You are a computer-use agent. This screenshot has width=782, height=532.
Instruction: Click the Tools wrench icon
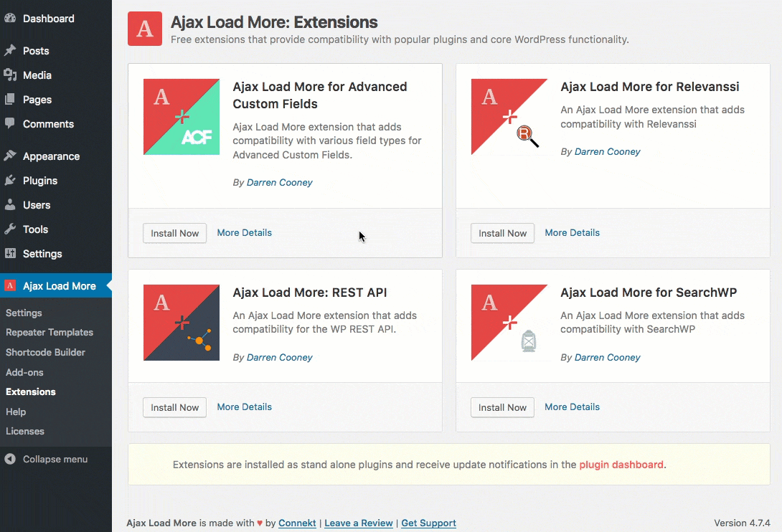coord(10,229)
